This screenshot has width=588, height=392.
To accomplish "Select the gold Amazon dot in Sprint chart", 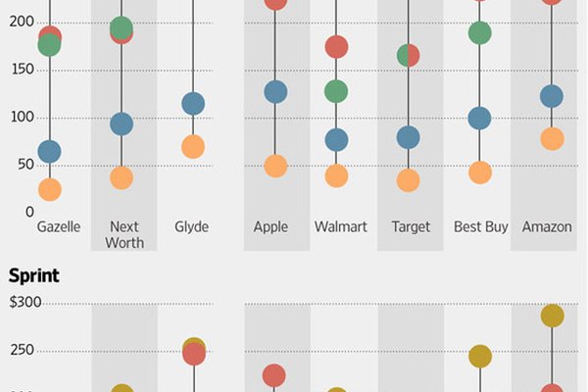I will (553, 316).
